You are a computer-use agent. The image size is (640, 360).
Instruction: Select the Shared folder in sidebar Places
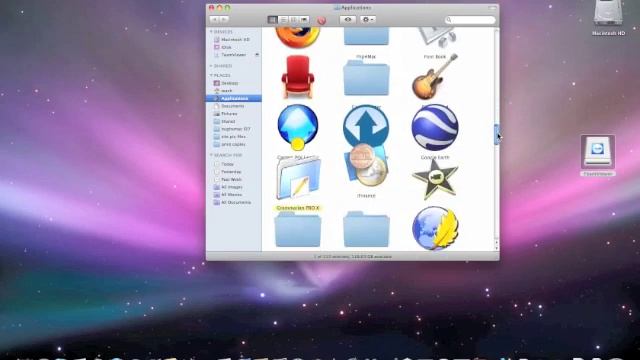click(x=234, y=122)
